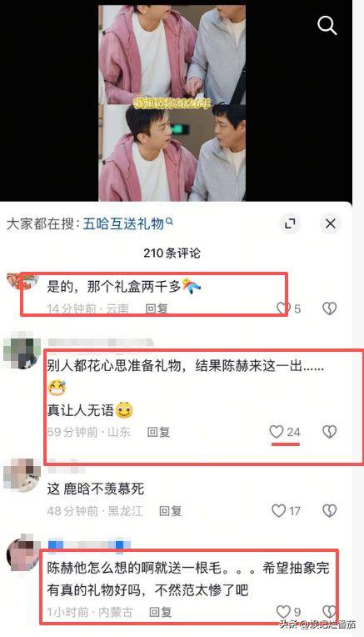This screenshot has height=637, width=364.
Task: Open avatar of the 黑龙江 commenter
Action: click(x=22, y=475)
